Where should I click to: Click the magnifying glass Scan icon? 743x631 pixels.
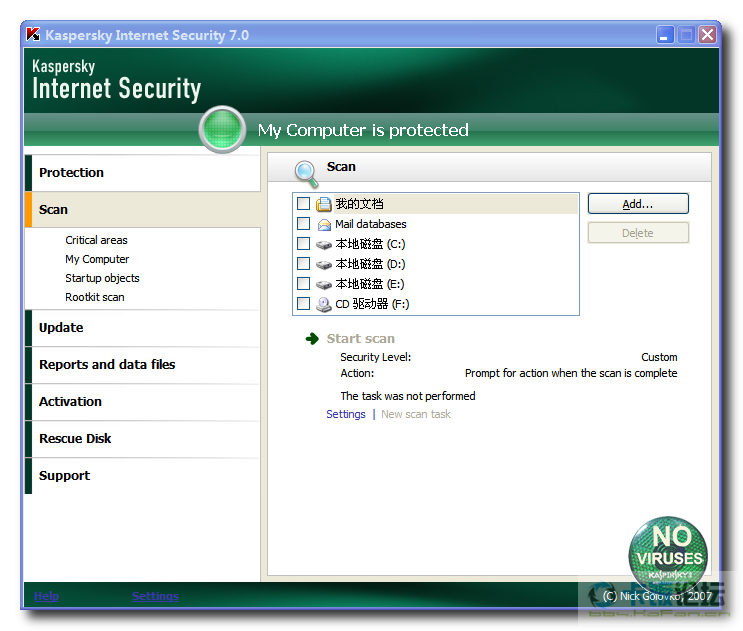pos(306,173)
